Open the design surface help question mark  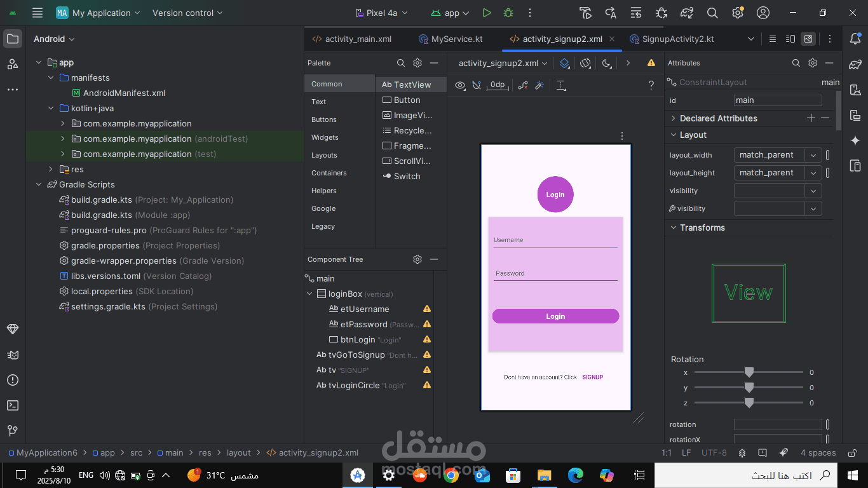point(651,85)
